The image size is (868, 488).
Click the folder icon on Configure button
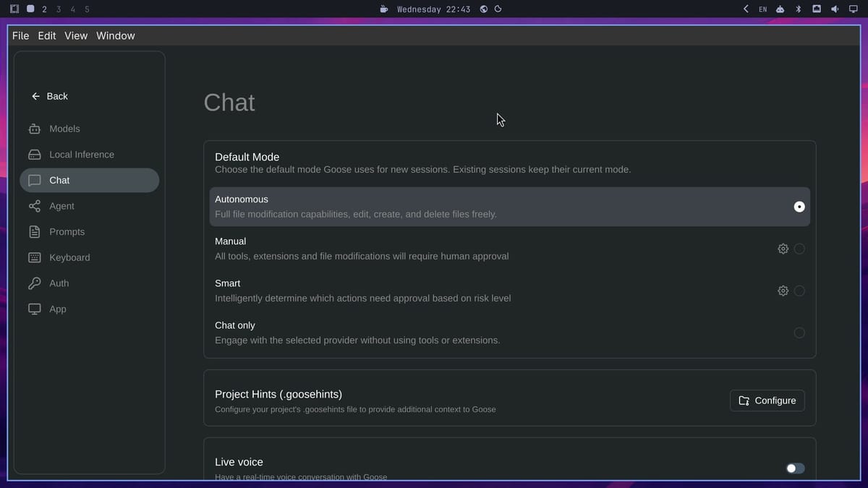(x=744, y=401)
